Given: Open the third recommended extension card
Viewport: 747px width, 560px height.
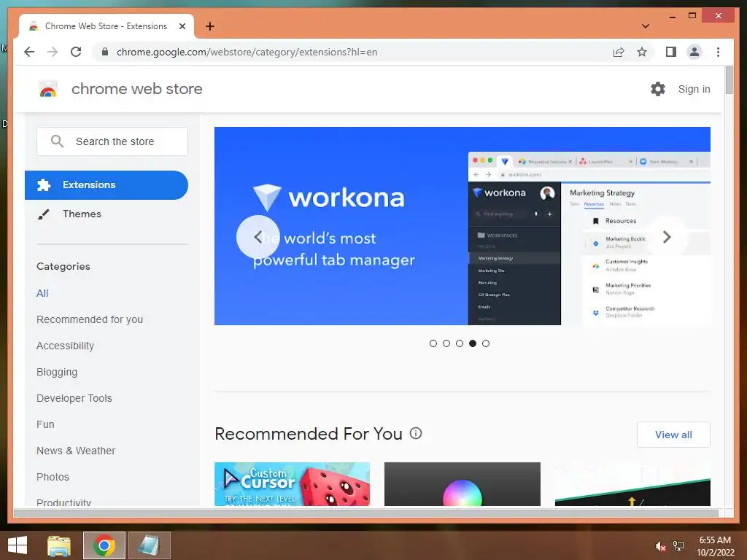Looking at the screenshot, I should point(632,484).
